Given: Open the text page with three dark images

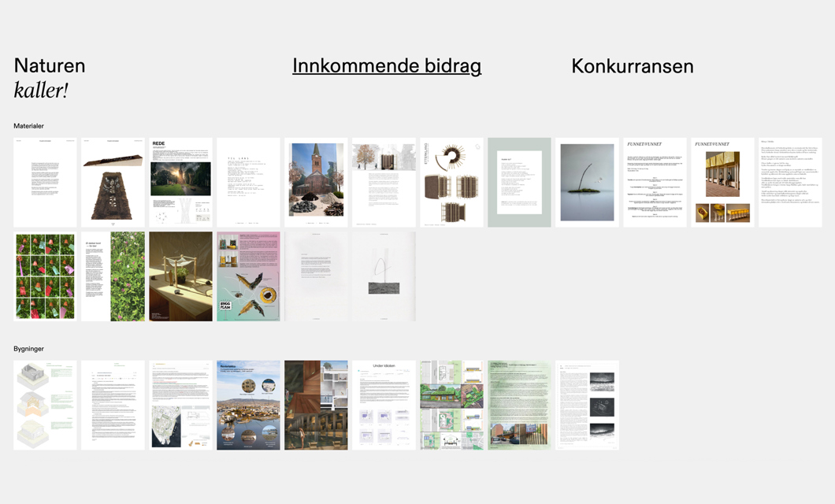Looking at the screenshot, I should [587, 405].
